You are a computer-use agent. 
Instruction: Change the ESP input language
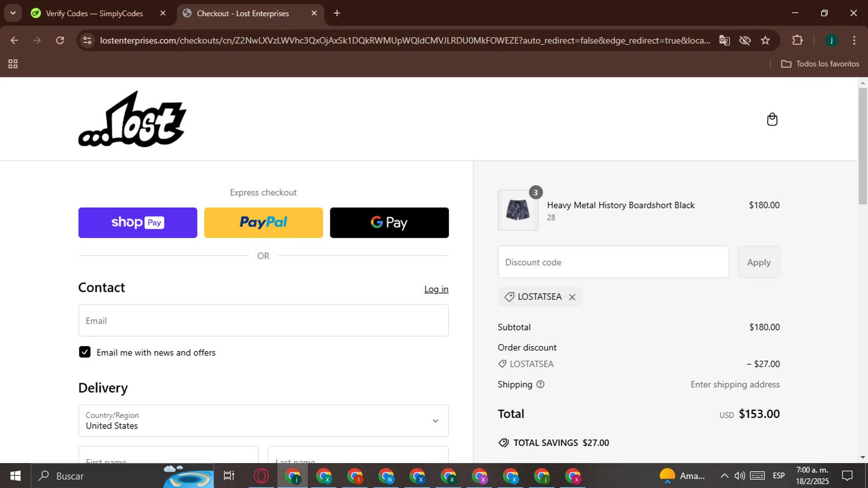pos(779,476)
